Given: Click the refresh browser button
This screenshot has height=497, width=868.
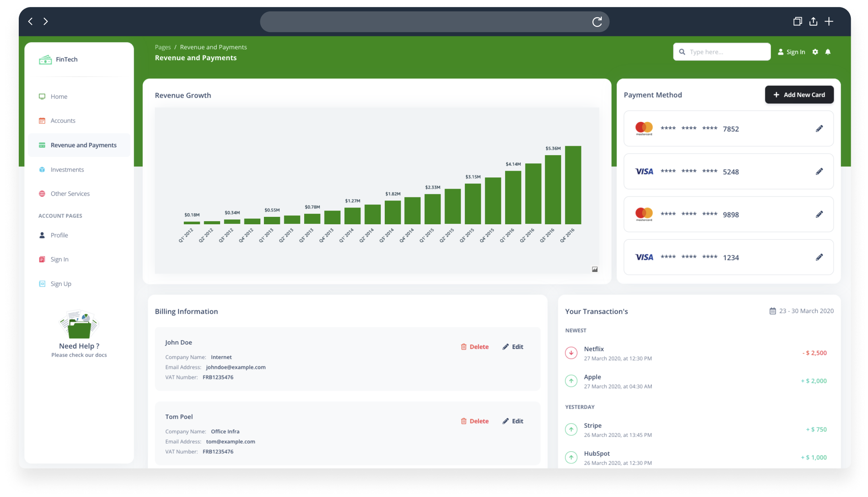Looking at the screenshot, I should coord(598,21).
